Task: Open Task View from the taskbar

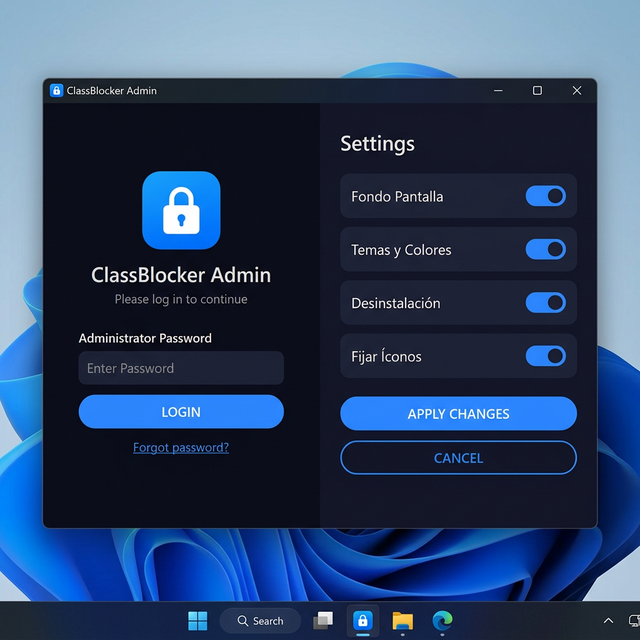Action: coord(322,621)
